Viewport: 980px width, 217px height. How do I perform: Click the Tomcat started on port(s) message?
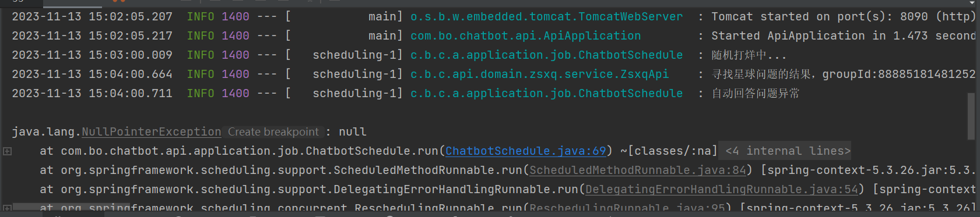[844, 16]
